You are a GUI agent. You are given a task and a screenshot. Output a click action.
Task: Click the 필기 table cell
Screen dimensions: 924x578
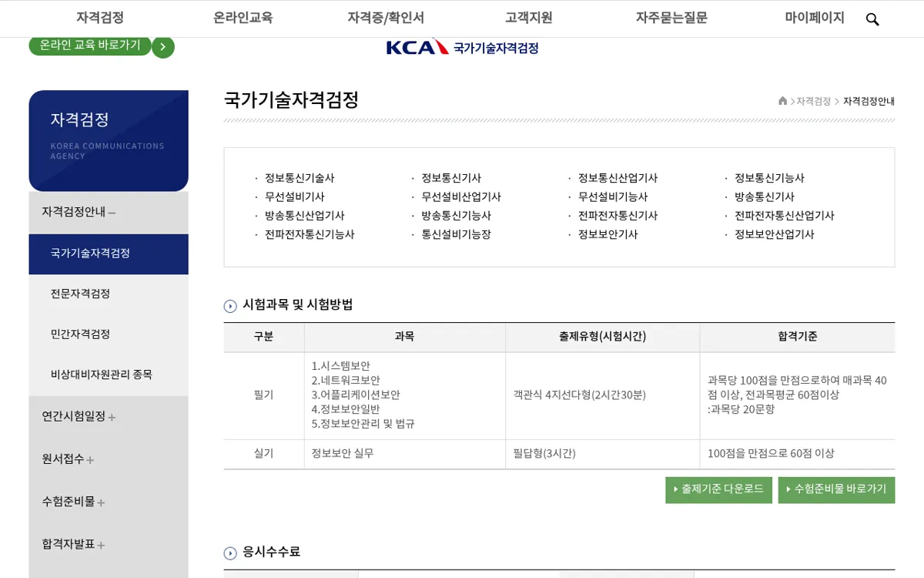264,395
